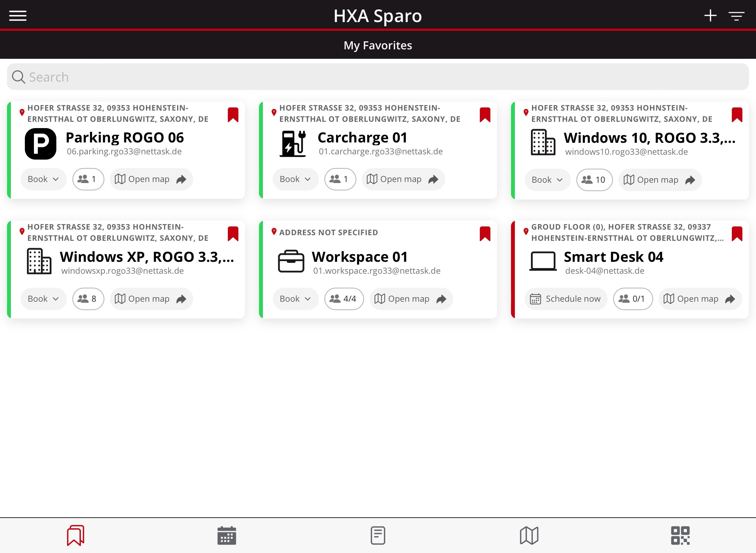Expand Book options for Windows XP, ROGO 3.3
This screenshot has width=756, height=553.
[x=43, y=299]
